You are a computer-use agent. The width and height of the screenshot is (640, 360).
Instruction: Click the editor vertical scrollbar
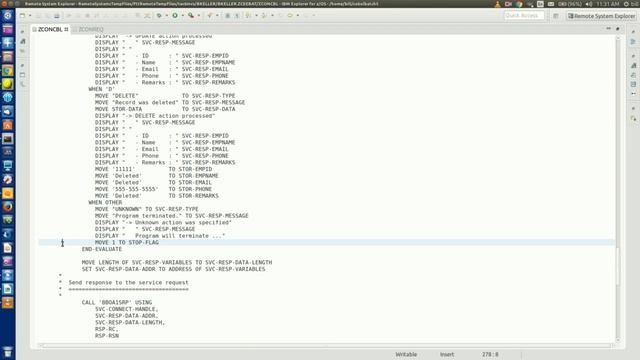[x=618, y=189]
